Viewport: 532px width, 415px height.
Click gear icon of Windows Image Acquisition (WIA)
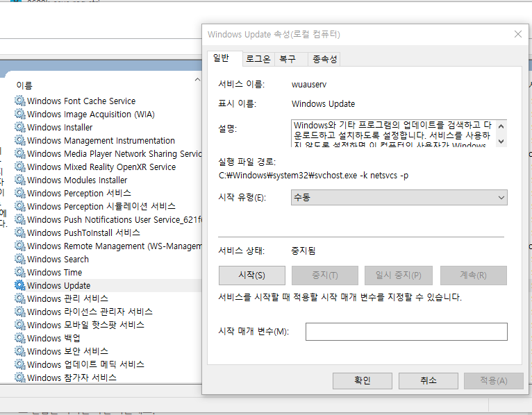click(x=19, y=115)
